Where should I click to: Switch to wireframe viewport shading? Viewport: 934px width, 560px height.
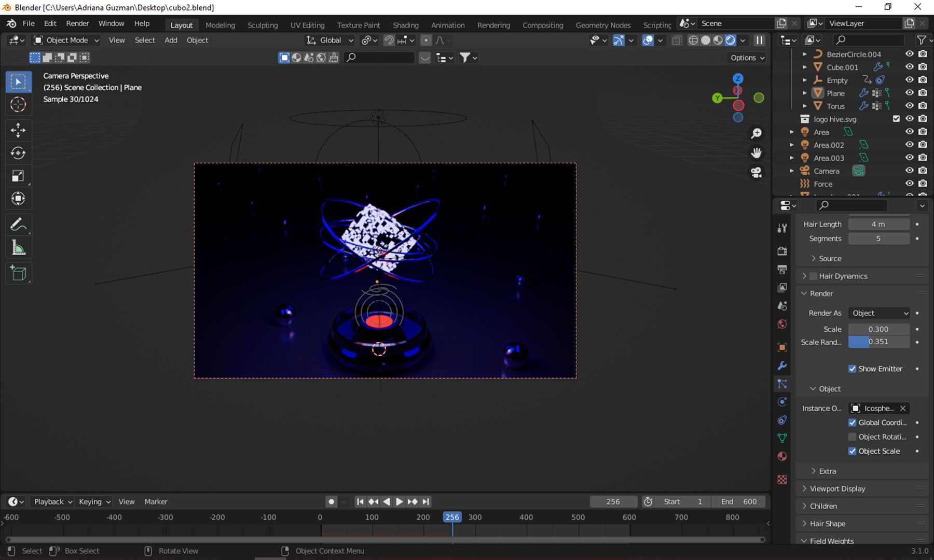[693, 40]
